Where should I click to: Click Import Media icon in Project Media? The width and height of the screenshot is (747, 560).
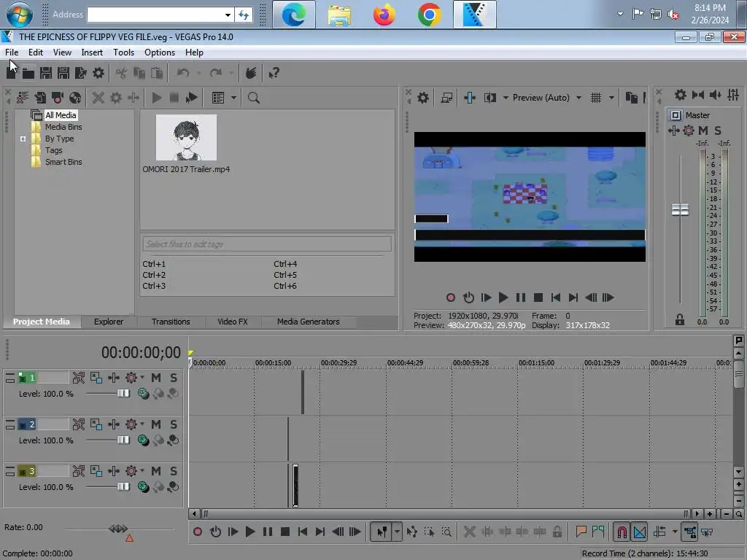click(x=40, y=98)
